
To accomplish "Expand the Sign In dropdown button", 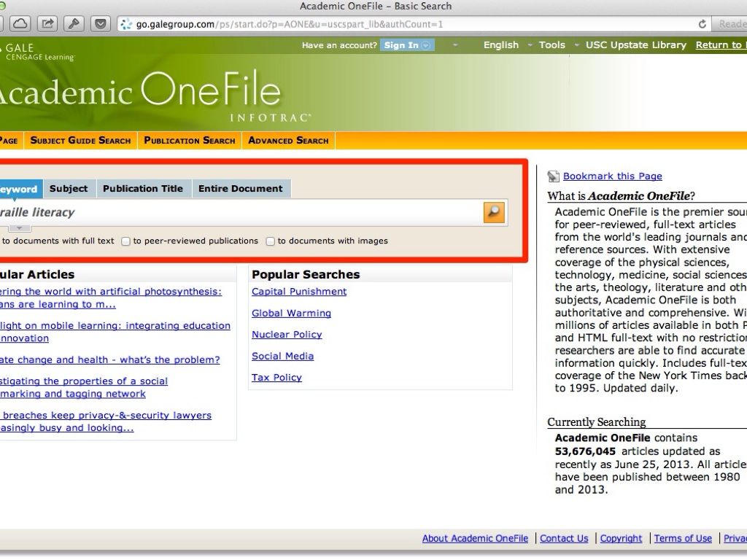I will (426, 45).
